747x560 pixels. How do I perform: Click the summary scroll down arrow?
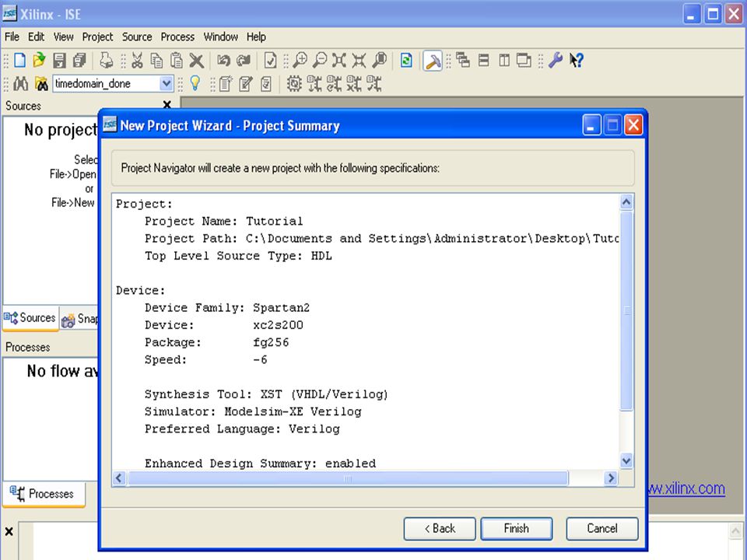[x=626, y=460]
